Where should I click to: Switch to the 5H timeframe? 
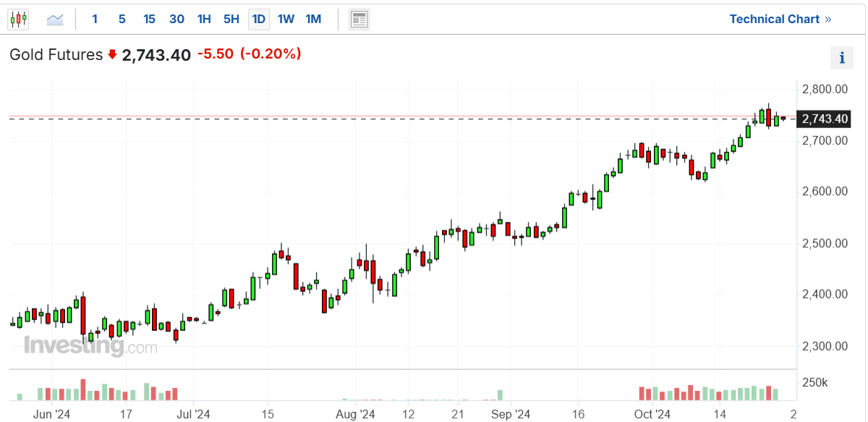click(231, 20)
